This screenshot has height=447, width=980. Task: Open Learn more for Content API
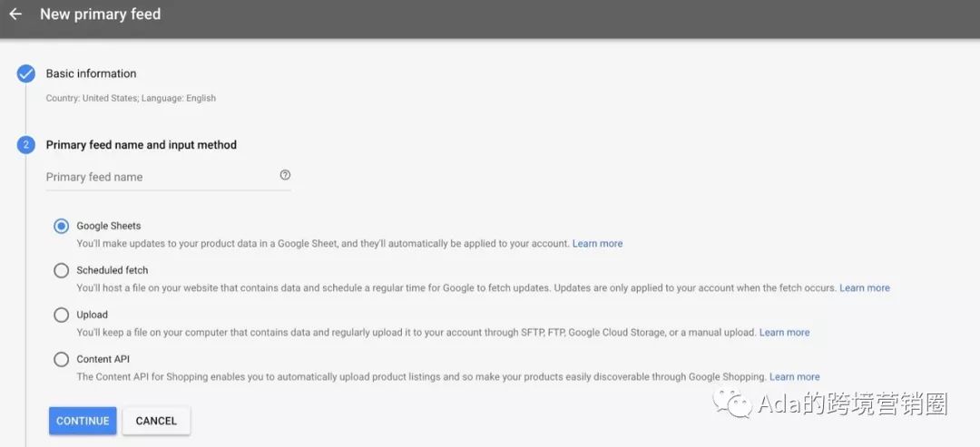(794, 376)
